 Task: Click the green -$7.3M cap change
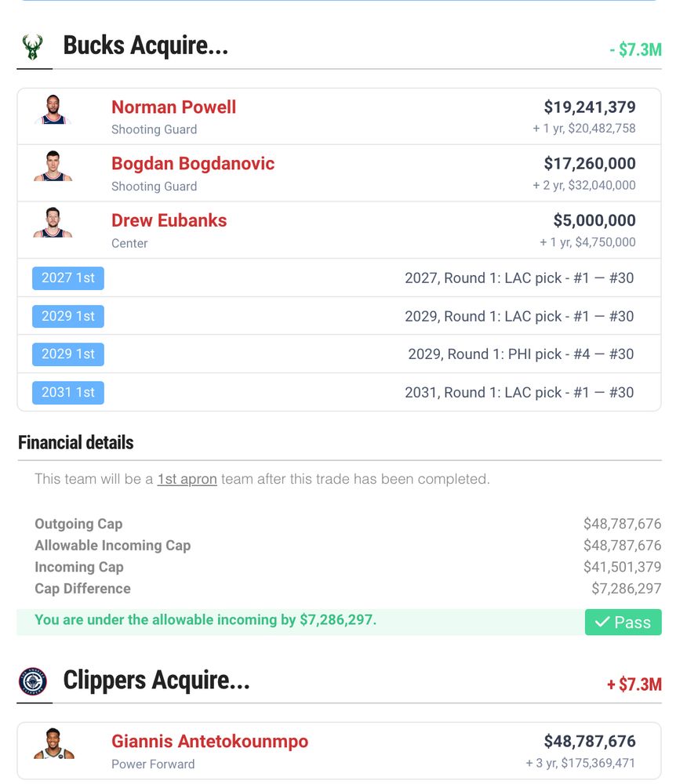(x=635, y=49)
